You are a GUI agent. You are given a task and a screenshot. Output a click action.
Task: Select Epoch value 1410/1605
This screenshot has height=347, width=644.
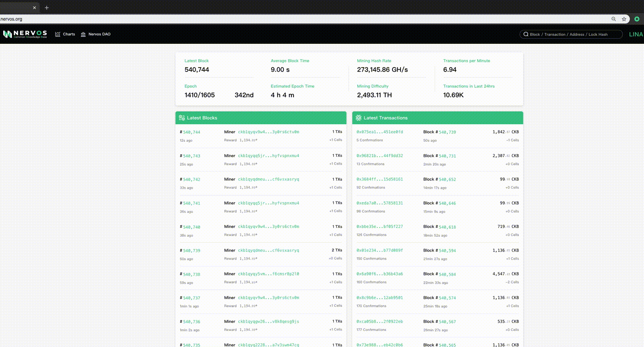point(200,95)
